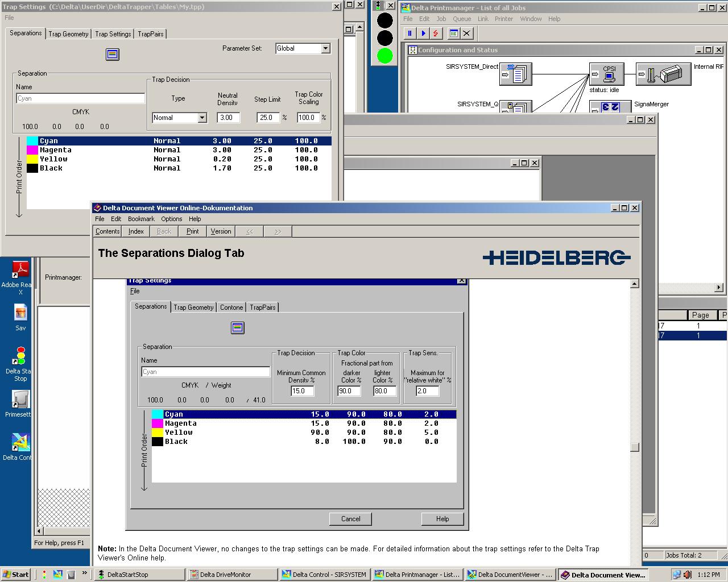Click the Magenta color swatch in separations list
728x582 pixels.
pyautogui.click(x=32, y=150)
